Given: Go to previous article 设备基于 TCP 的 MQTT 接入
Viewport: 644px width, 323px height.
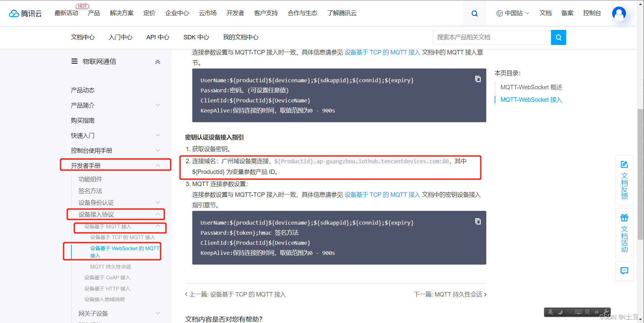Looking at the screenshot, I should pos(236,294).
